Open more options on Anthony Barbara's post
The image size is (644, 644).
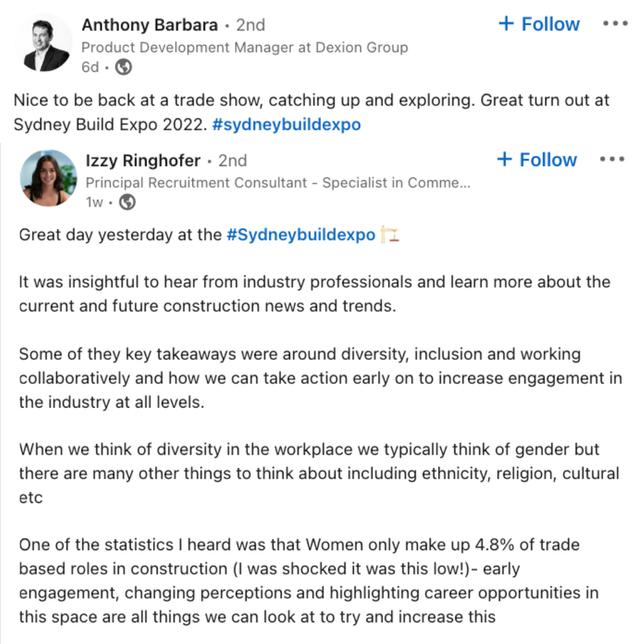click(x=615, y=24)
